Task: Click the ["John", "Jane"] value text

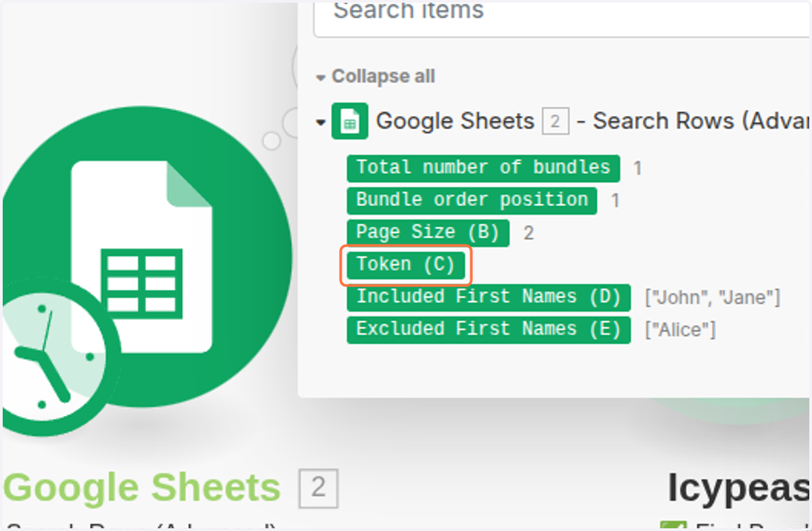Action: click(713, 297)
